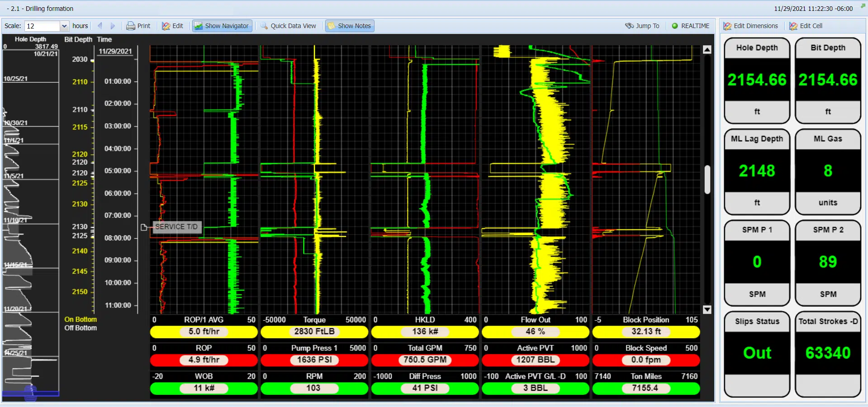Click the 11/20/21 navigator date marker
The height and width of the screenshot is (407, 868).
pos(15,309)
